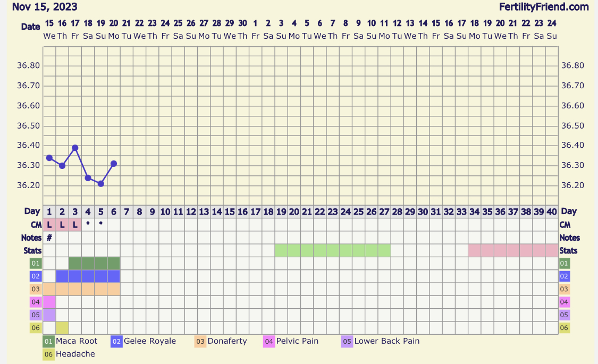Image resolution: width=598 pixels, height=364 pixels.
Task: Click the Maca Root cell on day 4
Action: (x=88, y=263)
